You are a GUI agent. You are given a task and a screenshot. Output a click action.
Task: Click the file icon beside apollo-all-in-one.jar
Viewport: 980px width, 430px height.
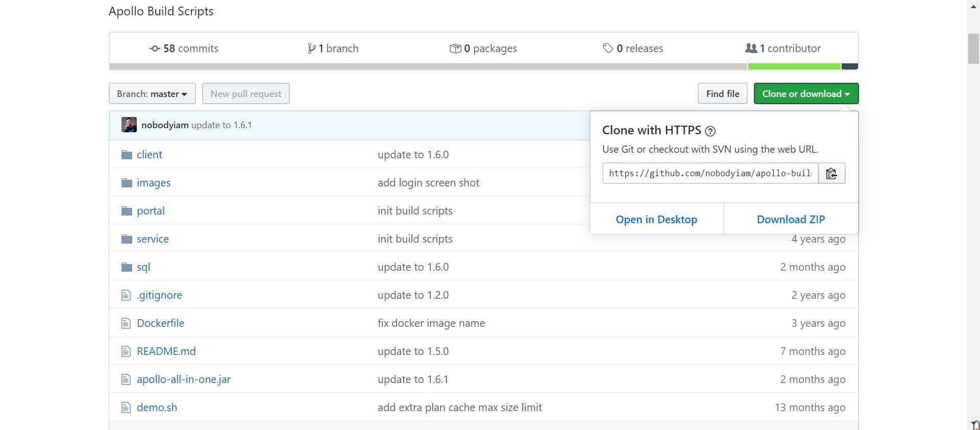tap(126, 379)
